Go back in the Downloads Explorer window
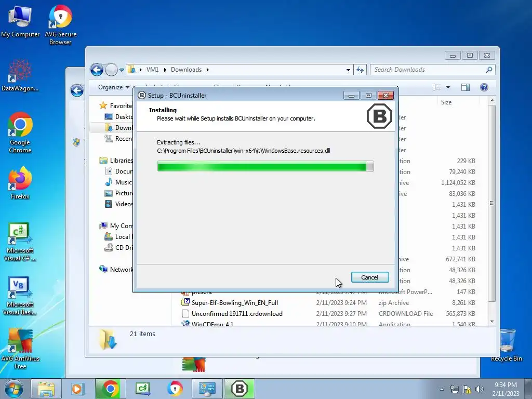Screen dimensions: 532x399 (97, 70)
